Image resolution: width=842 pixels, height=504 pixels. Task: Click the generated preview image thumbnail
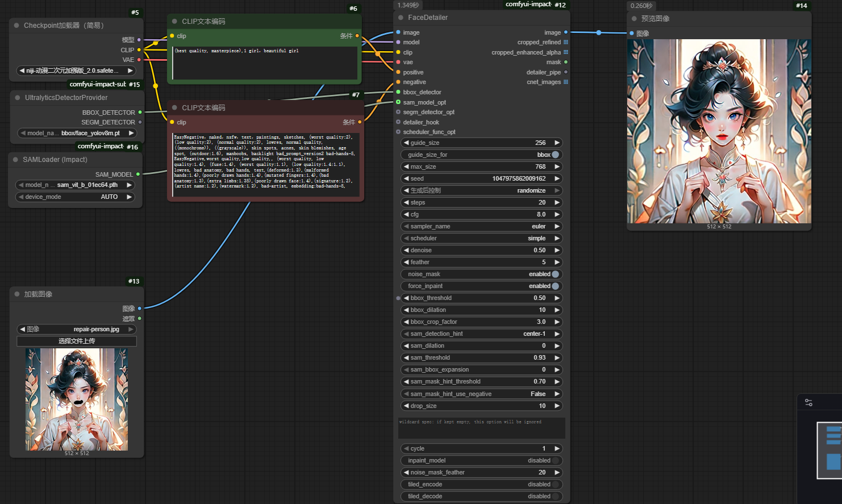719,131
